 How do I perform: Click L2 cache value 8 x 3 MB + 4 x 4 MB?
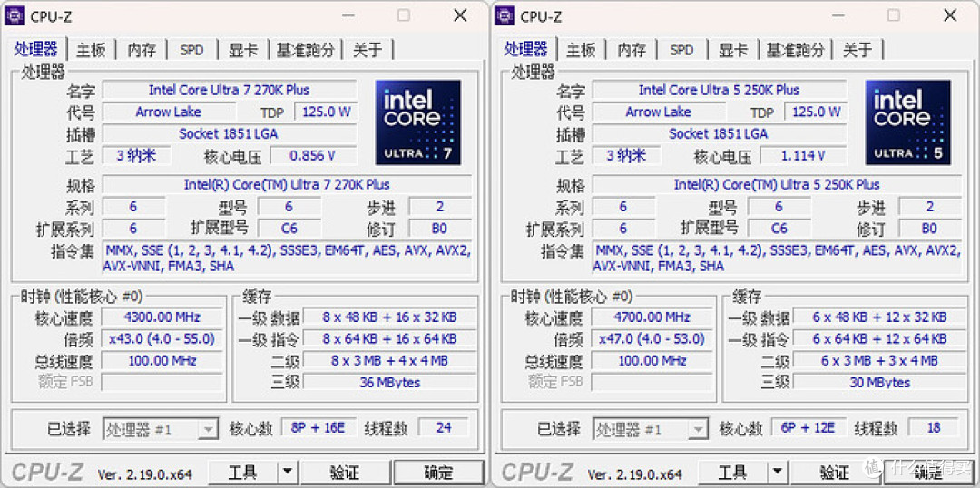389,360
